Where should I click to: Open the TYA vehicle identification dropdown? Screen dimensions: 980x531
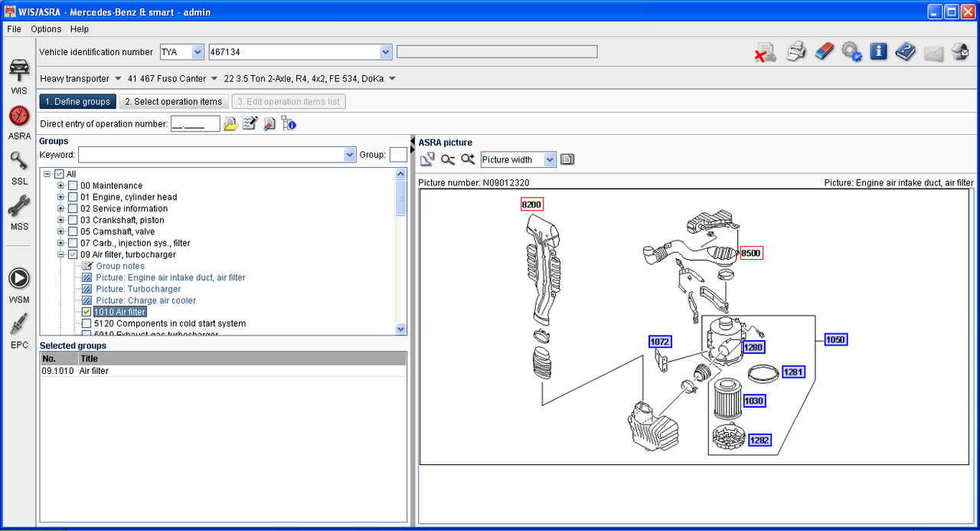(198, 52)
